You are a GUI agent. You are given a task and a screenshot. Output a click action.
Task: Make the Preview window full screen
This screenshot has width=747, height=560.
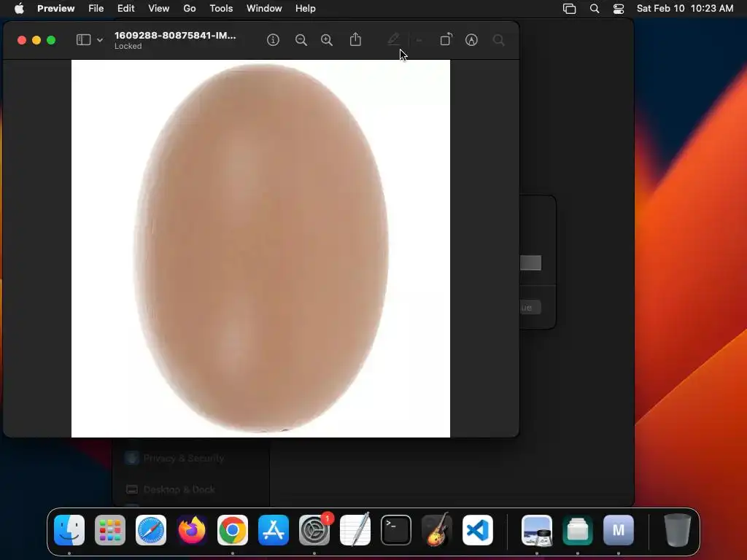pyautogui.click(x=51, y=40)
